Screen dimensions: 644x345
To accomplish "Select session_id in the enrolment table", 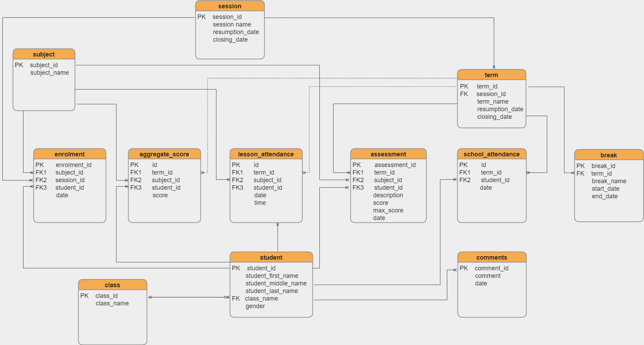I will 70,180.
